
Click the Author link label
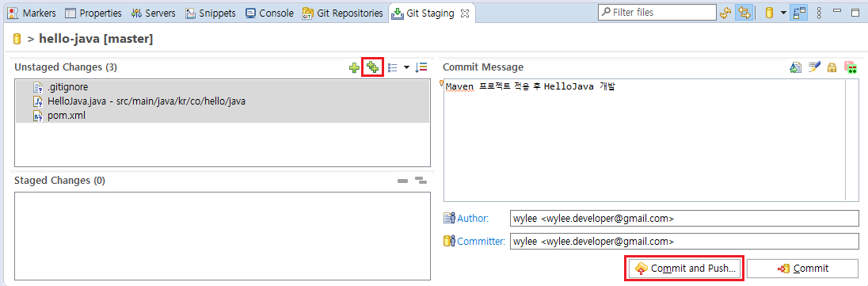pos(473,219)
